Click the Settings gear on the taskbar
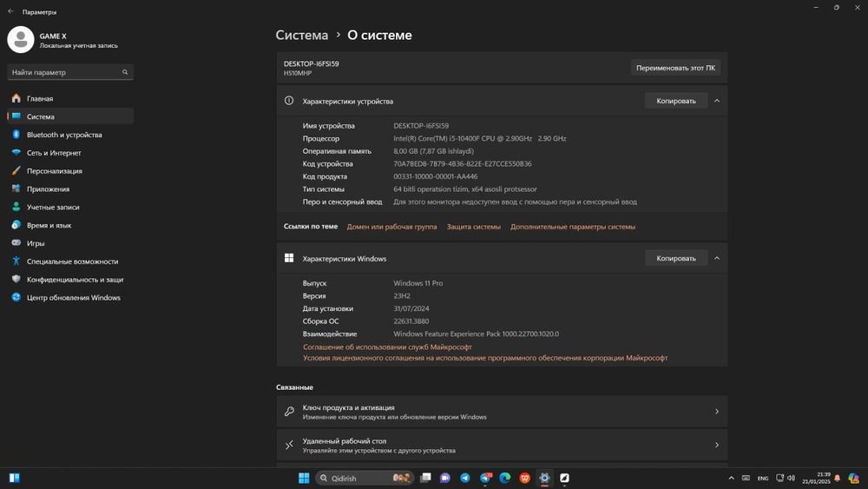Viewport: 868px width, 489px height. coord(545,478)
